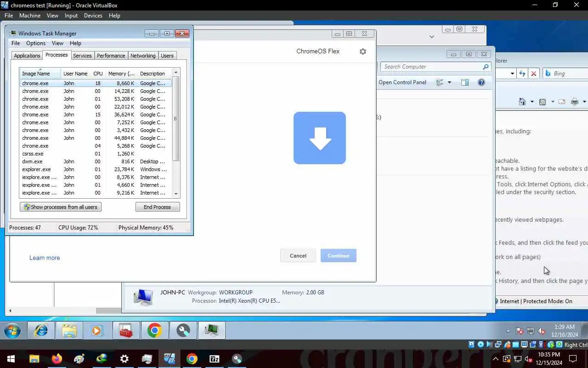Switch to the Users tab
Screen dimensions: 588x368
click(167, 56)
